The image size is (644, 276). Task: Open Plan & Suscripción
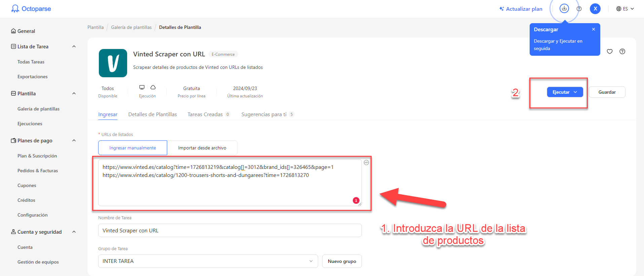(x=37, y=156)
